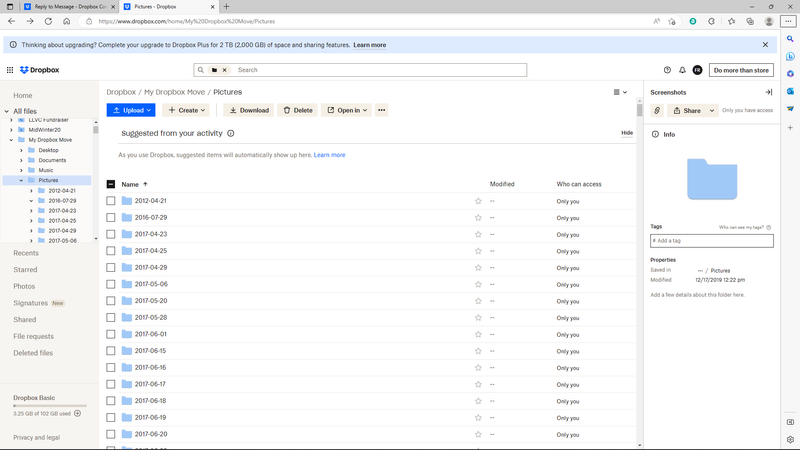Click the Learn more link in upgrade banner
The height and width of the screenshot is (450, 800).
click(x=369, y=45)
